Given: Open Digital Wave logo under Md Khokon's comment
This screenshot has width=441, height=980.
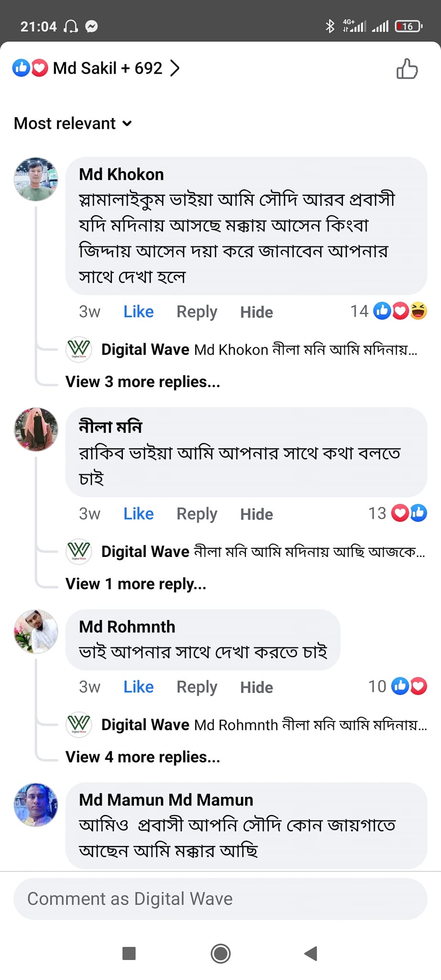Looking at the screenshot, I should pyautogui.click(x=78, y=349).
